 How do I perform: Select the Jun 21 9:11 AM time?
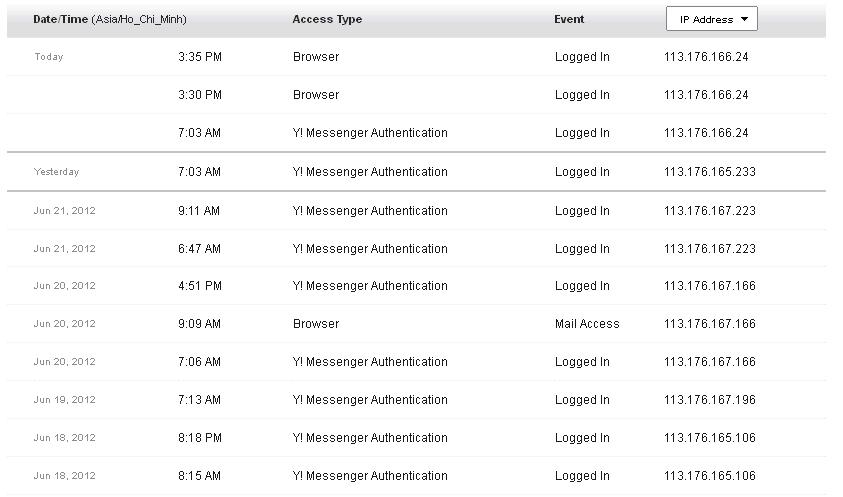point(199,211)
